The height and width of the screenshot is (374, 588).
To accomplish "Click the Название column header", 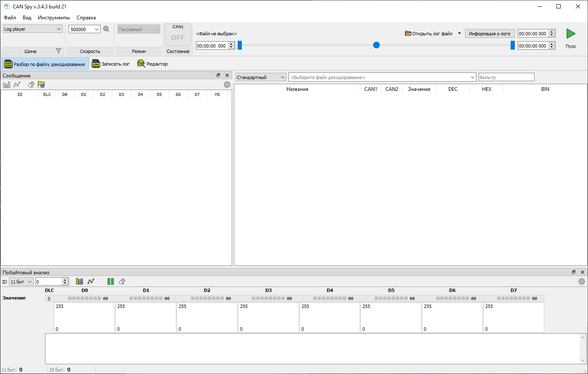I will pos(297,89).
